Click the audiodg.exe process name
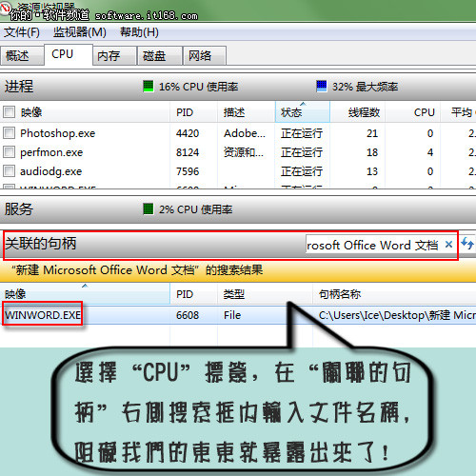The width and height of the screenshot is (476, 476). click(x=50, y=171)
